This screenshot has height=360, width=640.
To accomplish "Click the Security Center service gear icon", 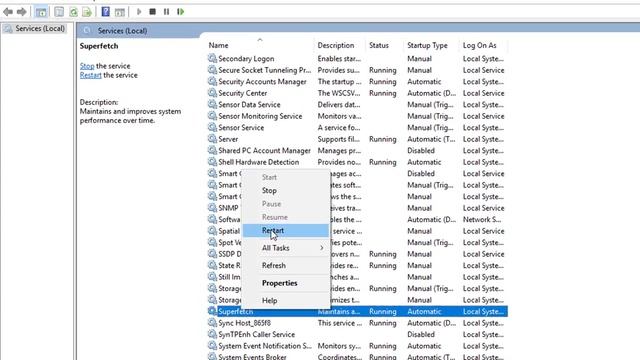I will pos(212,93).
